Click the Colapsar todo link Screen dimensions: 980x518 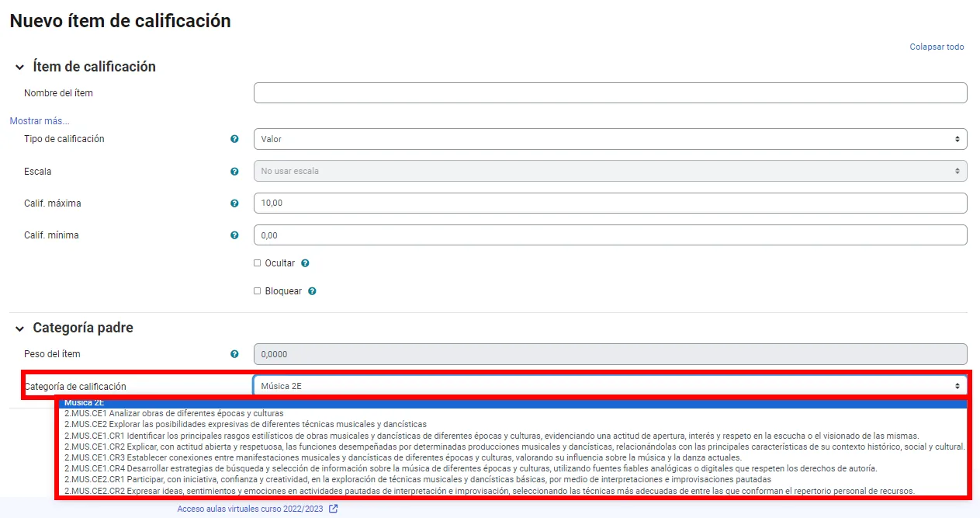tap(937, 47)
